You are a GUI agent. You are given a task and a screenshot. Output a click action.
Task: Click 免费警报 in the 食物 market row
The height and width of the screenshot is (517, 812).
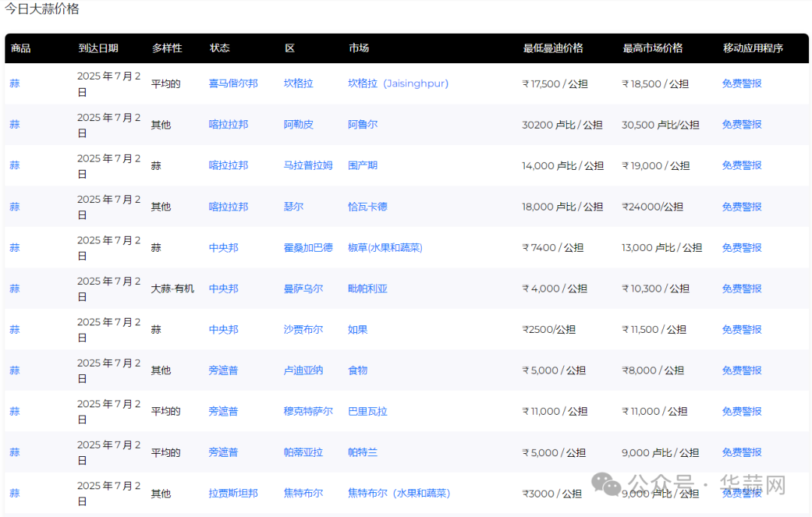pyautogui.click(x=741, y=370)
